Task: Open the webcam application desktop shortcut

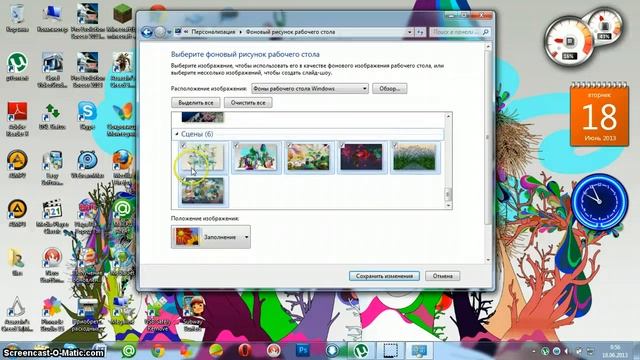Action: (x=87, y=163)
